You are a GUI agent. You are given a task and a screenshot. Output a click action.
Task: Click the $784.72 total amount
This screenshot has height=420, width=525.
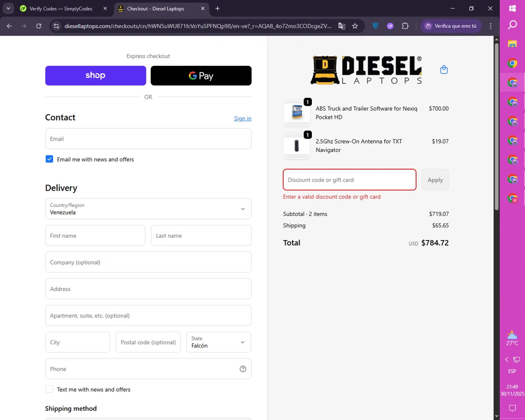(x=435, y=243)
